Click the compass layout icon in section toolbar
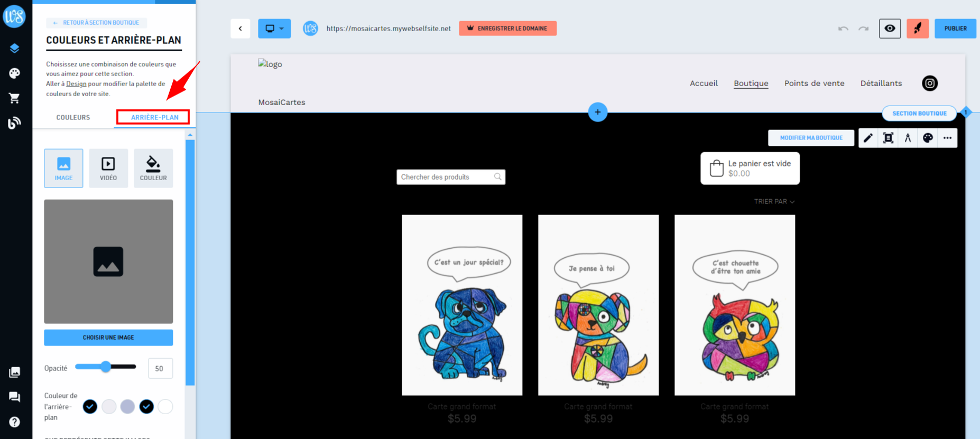The image size is (980, 439). click(x=908, y=138)
